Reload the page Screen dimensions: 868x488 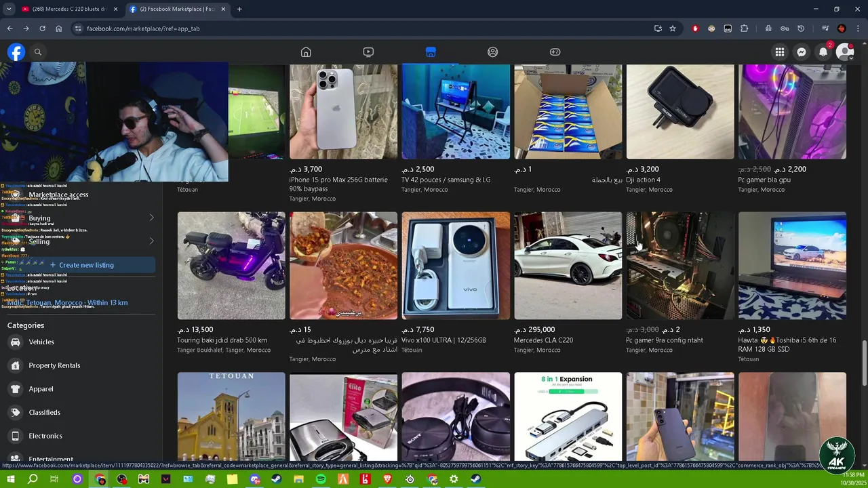coord(42,28)
